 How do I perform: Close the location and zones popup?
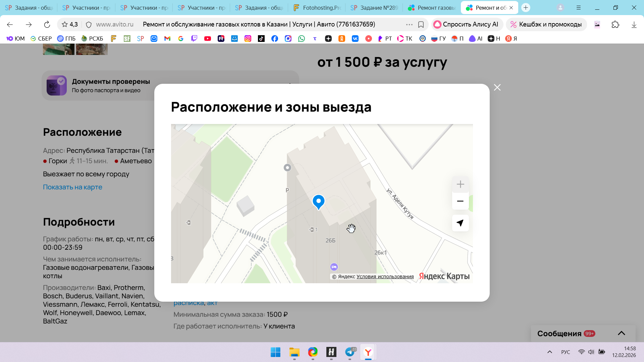[497, 87]
